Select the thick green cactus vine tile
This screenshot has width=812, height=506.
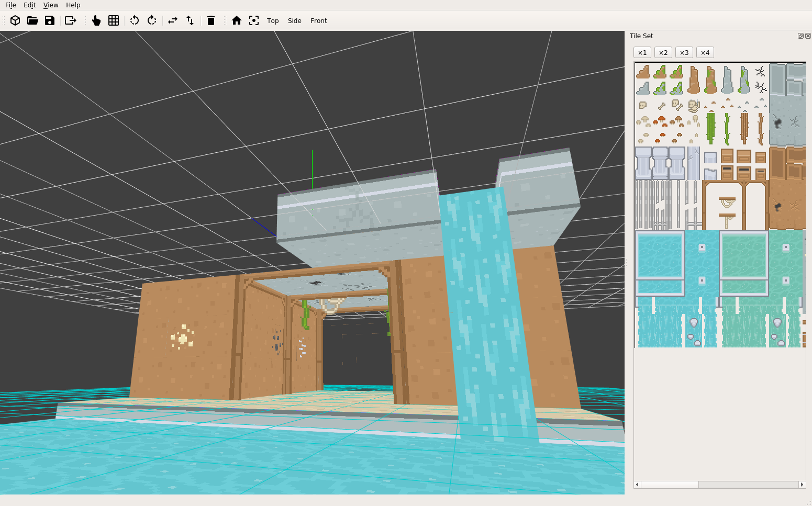click(710, 128)
